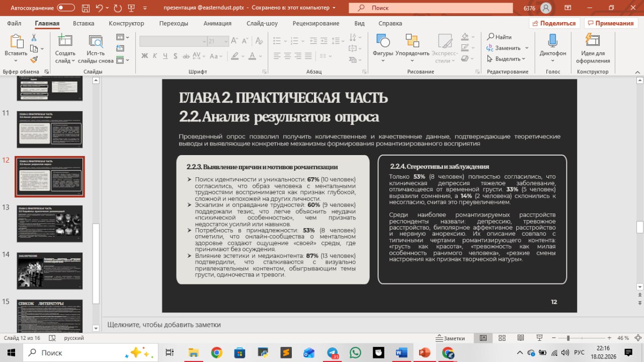Click the zoom slider handle
This screenshot has width=644, height=362.
point(568,338)
